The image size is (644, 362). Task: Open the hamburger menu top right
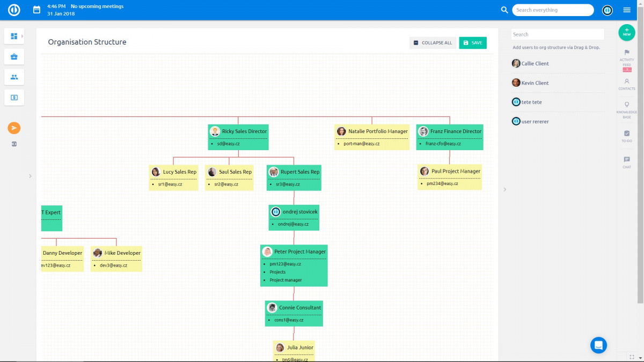(627, 10)
